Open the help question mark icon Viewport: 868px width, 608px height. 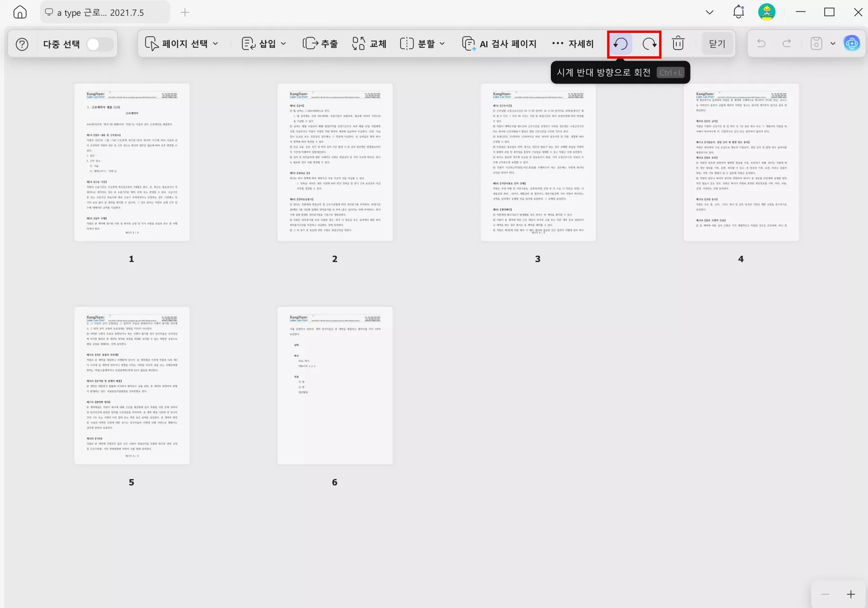[x=21, y=43]
